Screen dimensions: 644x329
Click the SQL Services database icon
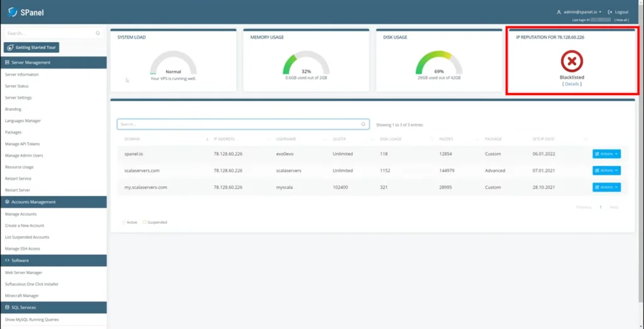tap(7, 307)
